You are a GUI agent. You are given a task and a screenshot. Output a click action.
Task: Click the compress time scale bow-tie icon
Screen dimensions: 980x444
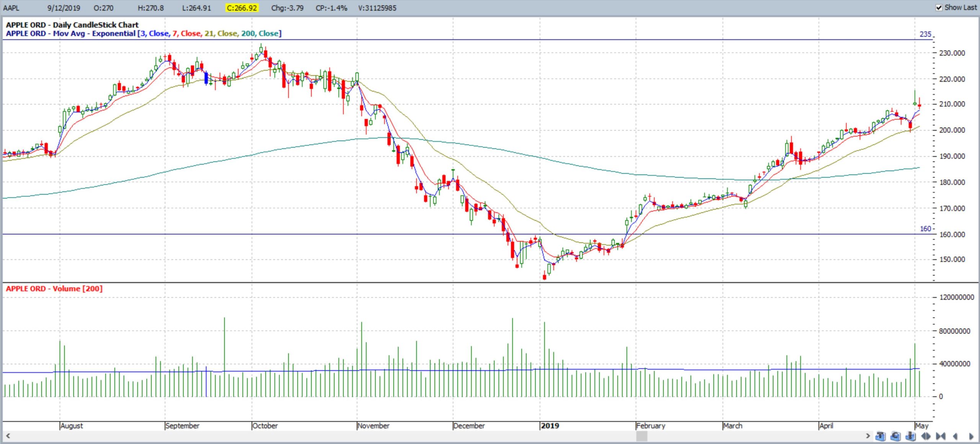click(x=941, y=436)
